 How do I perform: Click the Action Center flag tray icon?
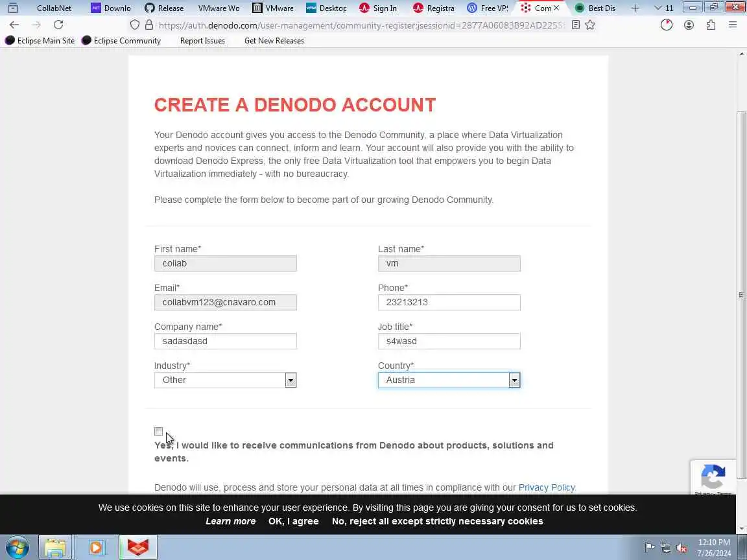(x=649, y=547)
